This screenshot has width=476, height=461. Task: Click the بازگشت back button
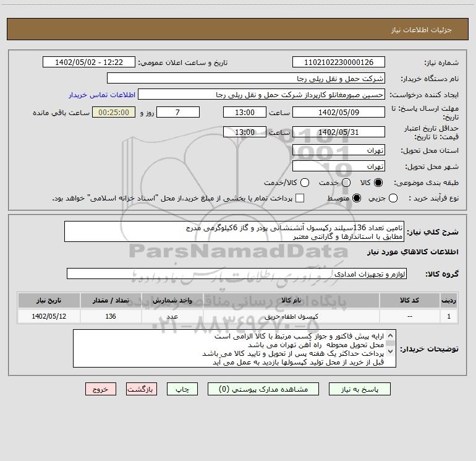pos(142,389)
